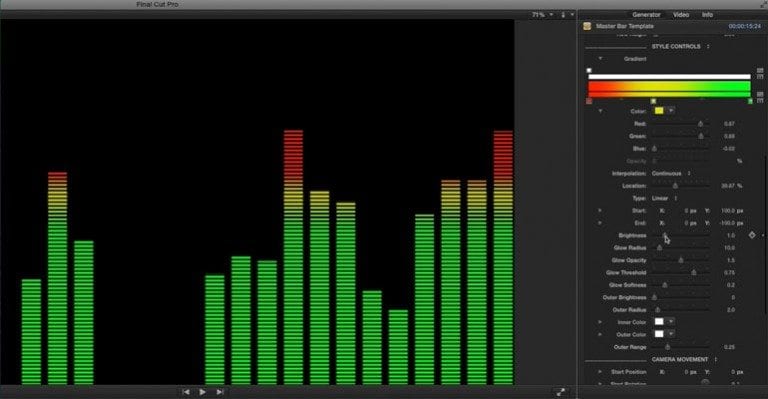Click the Outer Color white swatch
Viewport: 768px width, 399px height.
(x=659, y=334)
